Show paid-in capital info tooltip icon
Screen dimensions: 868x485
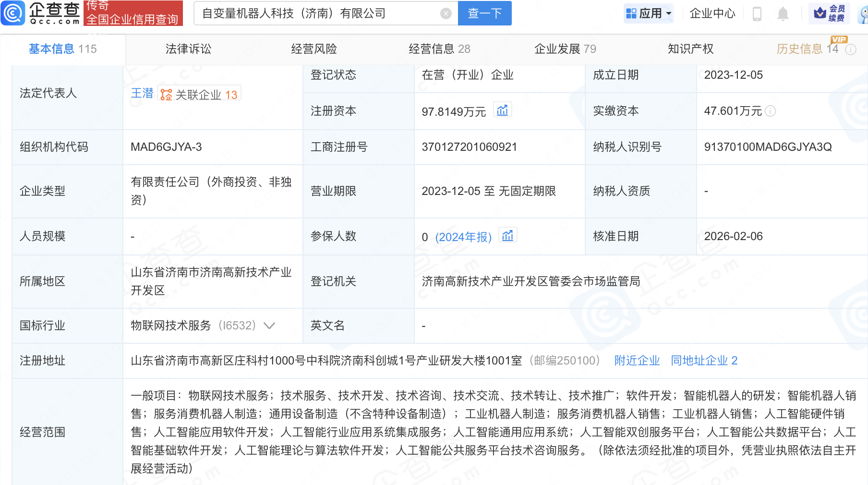(x=771, y=111)
